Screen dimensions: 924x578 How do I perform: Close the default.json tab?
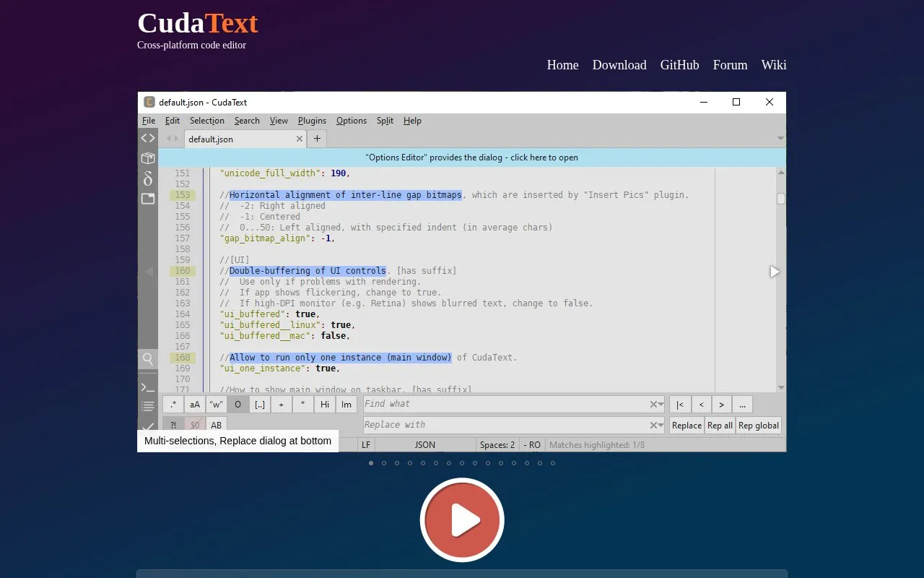click(300, 139)
